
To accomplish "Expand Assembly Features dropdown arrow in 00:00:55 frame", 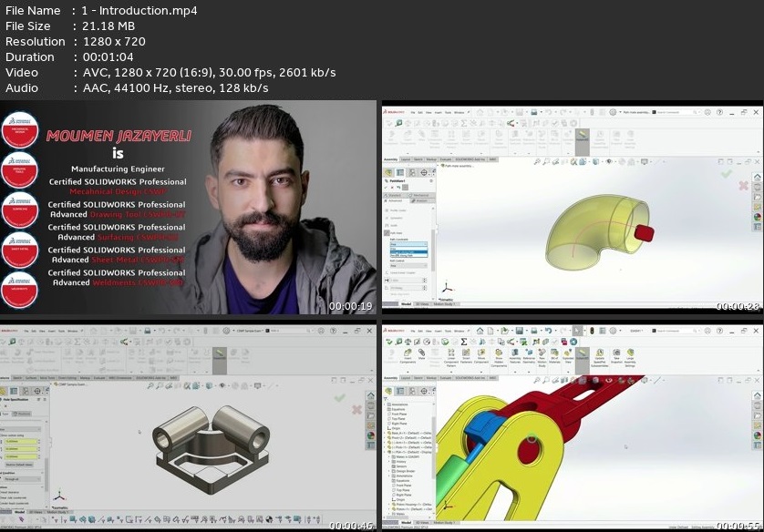I will [515, 371].
